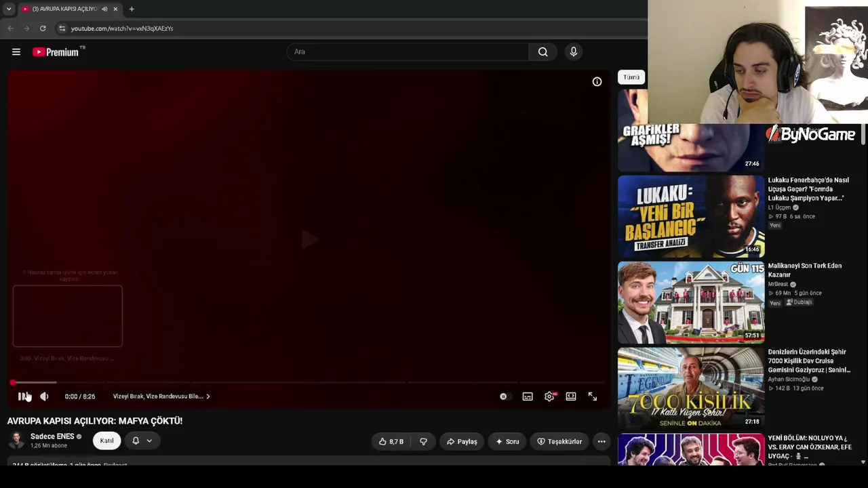
Task: View site information icon in address bar
Action: [x=62, y=28]
